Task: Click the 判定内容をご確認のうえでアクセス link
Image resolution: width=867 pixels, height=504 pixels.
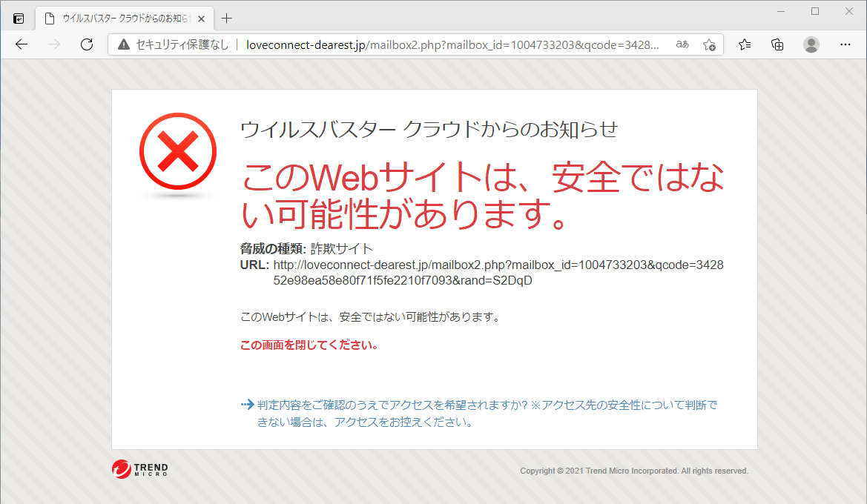Action: pos(487,414)
